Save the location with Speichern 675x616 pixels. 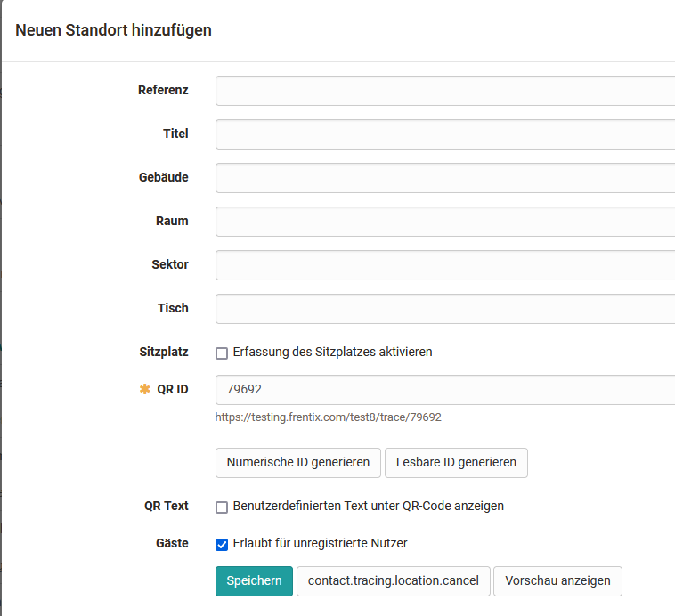[x=254, y=581]
